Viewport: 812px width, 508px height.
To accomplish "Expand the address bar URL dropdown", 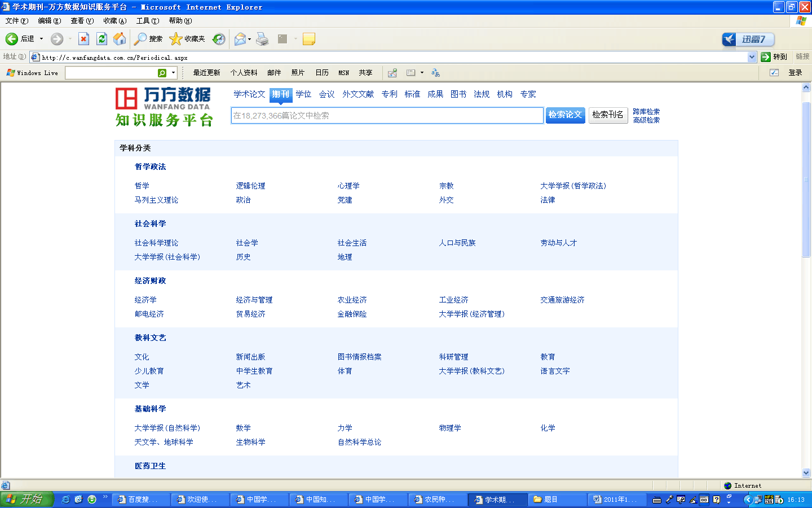I will pyautogui.click(x=752, y=57).
